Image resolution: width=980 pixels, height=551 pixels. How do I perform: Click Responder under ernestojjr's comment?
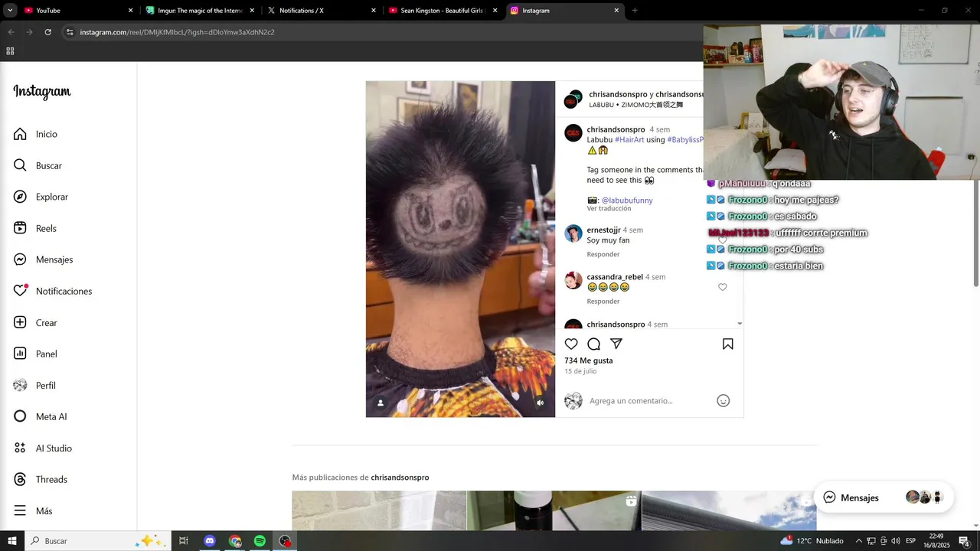[x=603, y=254]
